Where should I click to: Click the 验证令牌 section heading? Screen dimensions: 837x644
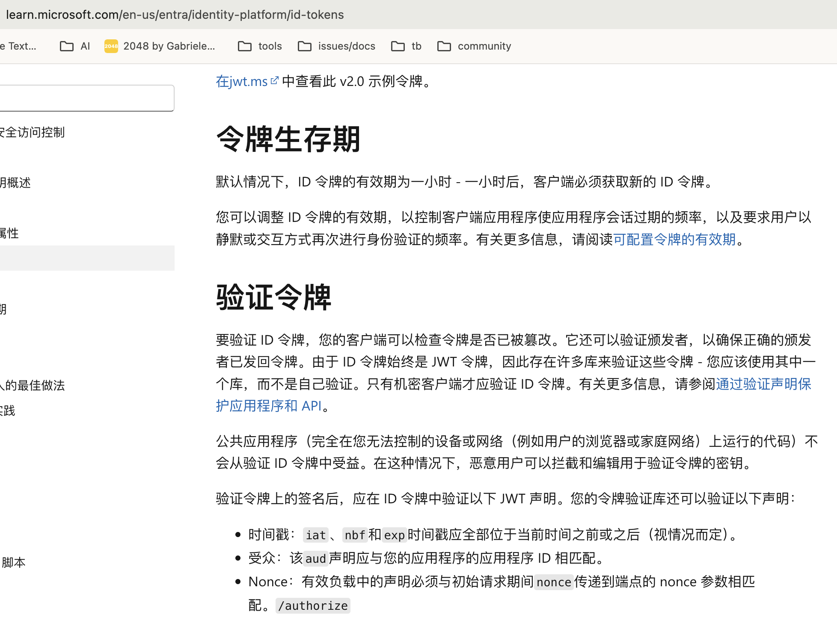(x=273, y=297)
